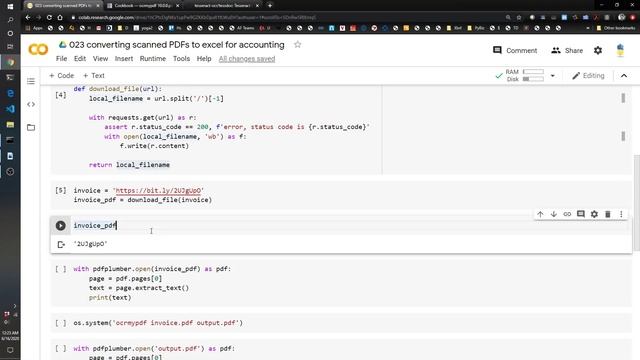The height and width of the screenshot is (360, 640).
Task: Reload the page with the refresh icon
Action: 49,18
